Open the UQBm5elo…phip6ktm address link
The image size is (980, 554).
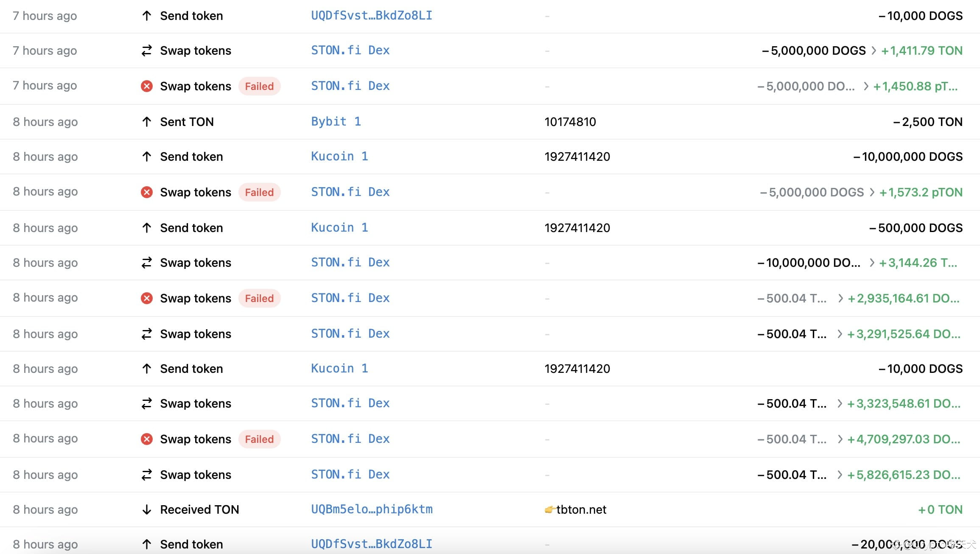click(x=372, y=509)
